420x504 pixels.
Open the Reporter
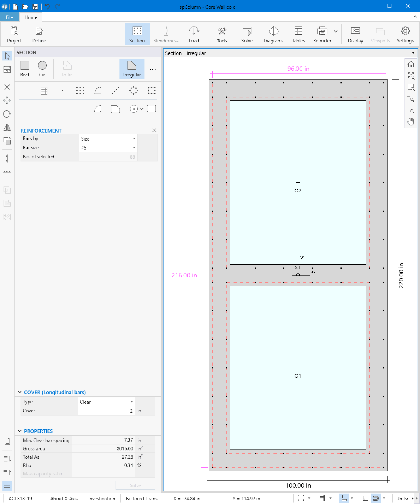pyautogui.click(x=322, y=34)
